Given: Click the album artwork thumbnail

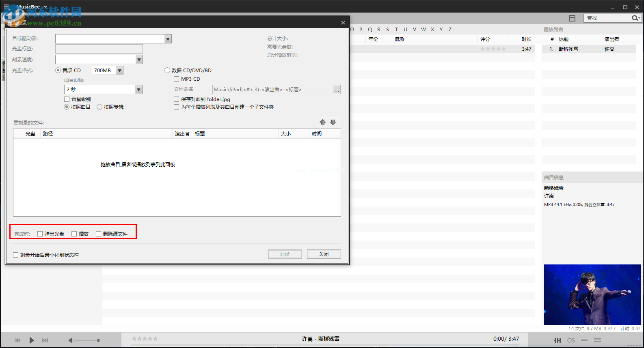Looking at the screenshot, I should pos(592,294).
